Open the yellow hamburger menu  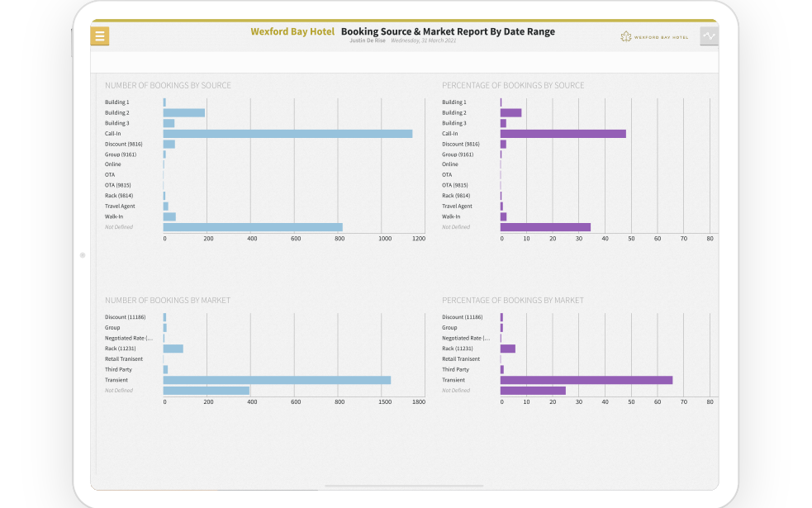click(99, 36)
